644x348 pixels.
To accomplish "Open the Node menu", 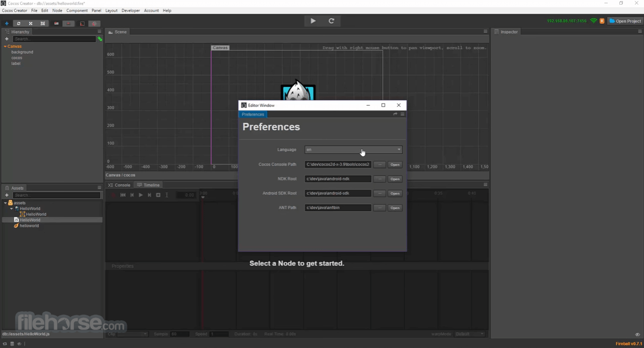I will 57,11.
